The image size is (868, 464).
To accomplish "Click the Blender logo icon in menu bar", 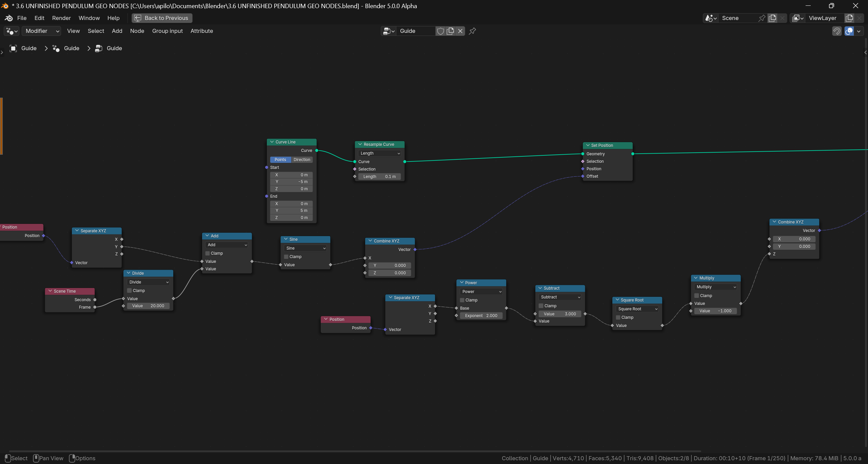I will point(9,18).
